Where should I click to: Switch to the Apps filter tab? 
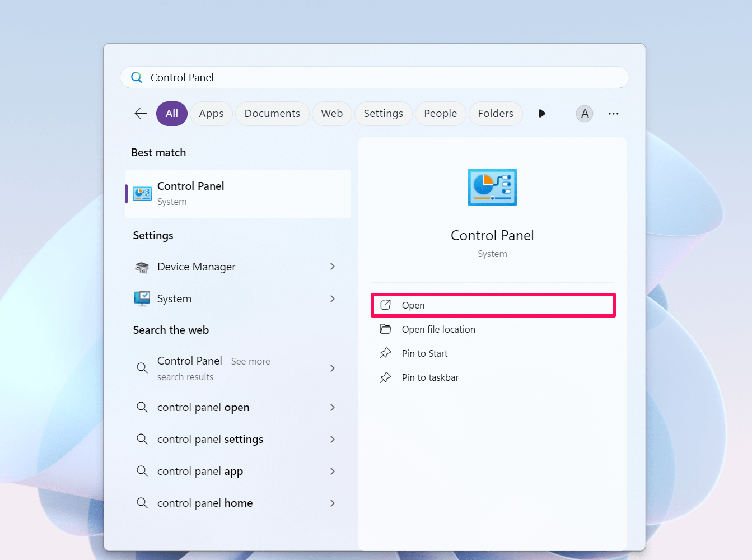(x=211, y=114)
